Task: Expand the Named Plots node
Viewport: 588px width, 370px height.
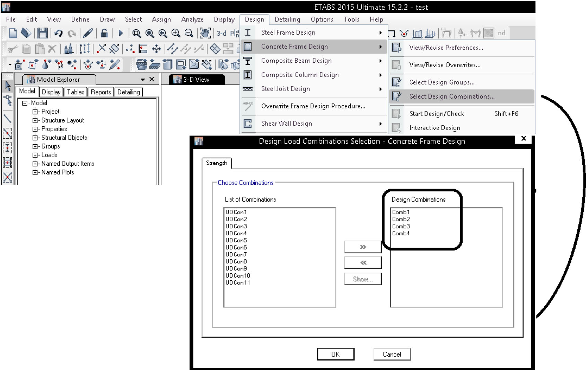Action: pos(35,172)
